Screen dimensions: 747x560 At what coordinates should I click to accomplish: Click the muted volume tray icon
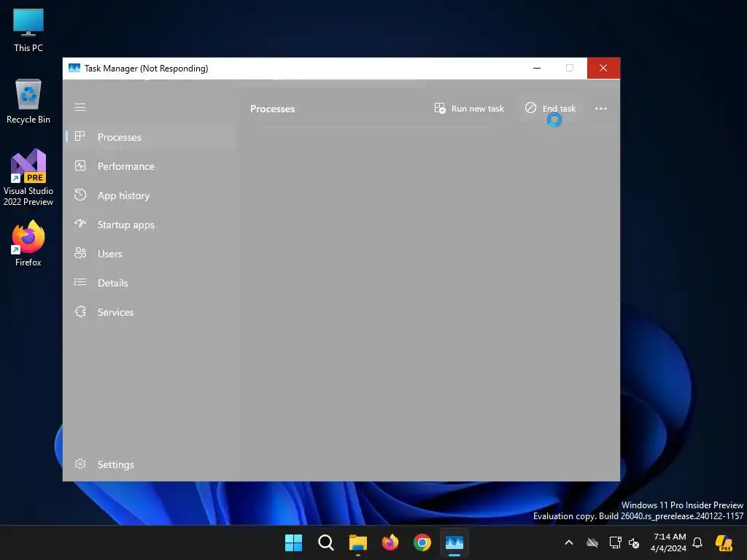click(x=634, y=542)
